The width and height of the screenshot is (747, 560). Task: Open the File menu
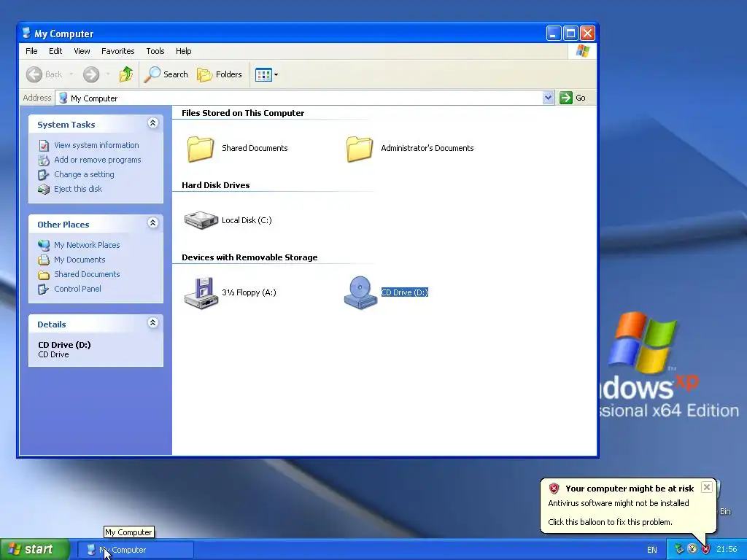[31, 51]
